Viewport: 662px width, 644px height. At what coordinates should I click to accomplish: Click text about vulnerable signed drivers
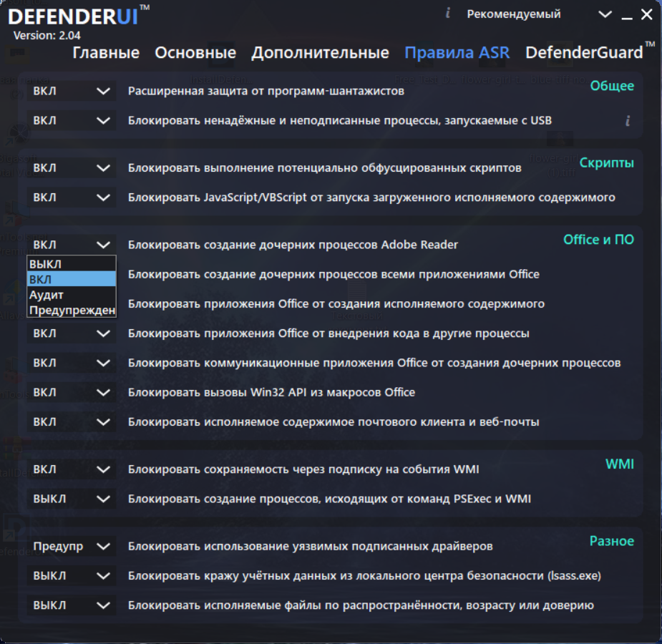tap(311, 546)
